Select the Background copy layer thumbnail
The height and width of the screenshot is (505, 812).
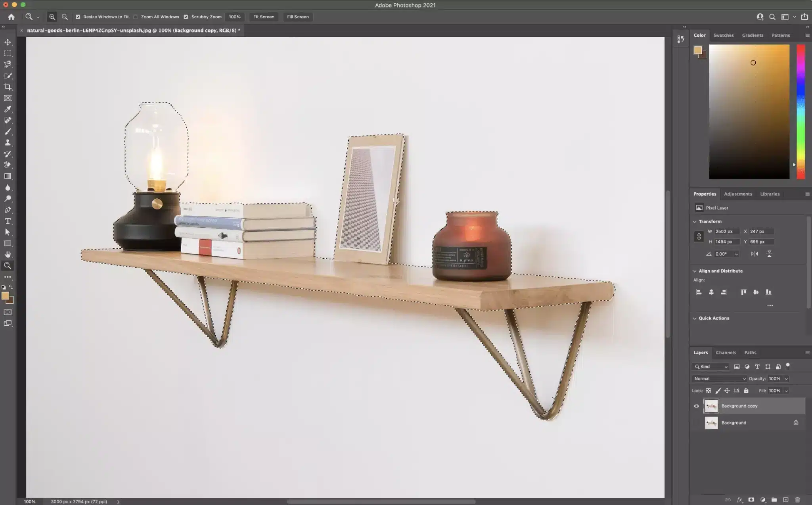711,406
